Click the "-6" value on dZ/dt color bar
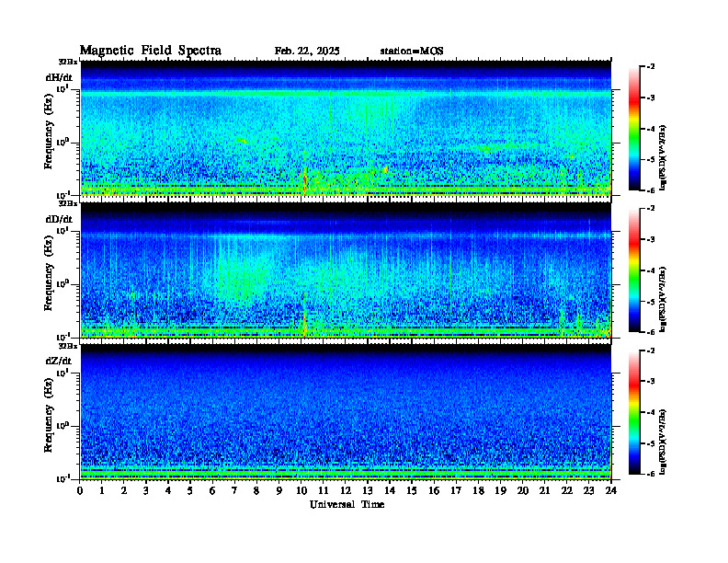728x563 pixels. 651,474
